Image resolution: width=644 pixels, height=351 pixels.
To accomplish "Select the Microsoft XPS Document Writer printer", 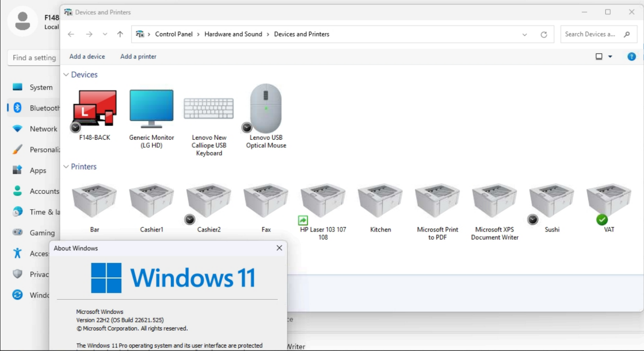I will 494,212.
